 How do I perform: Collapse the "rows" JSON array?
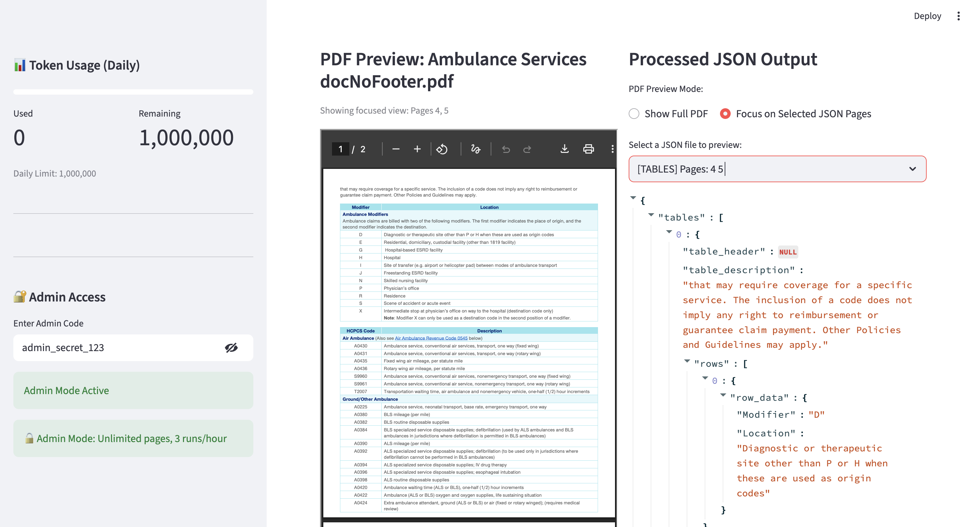click(687, 361)
